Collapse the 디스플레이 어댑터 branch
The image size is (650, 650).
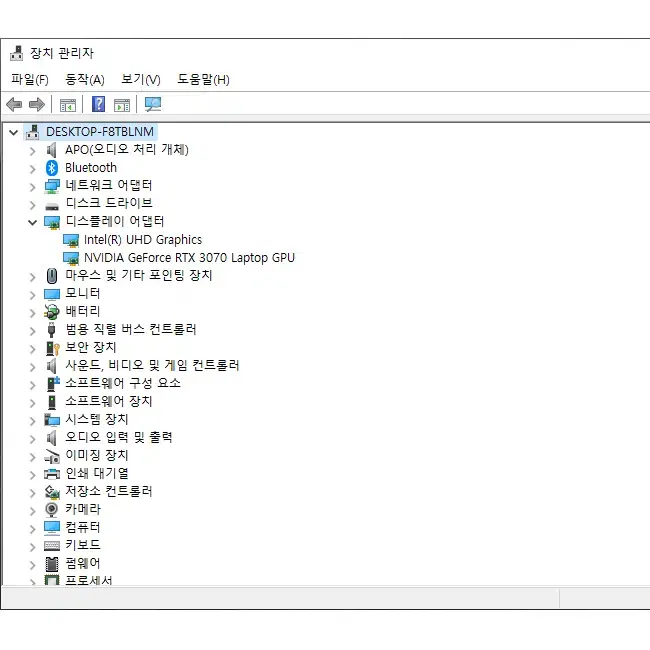[32, 223]
